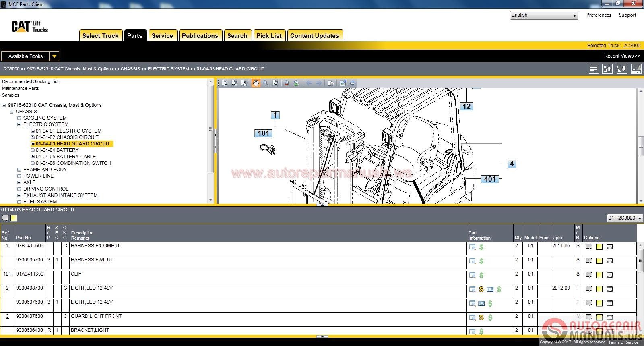Add comment for HARNESS,FWL UT row
Viewport: 644px width, 346px height.
(589, 261)
